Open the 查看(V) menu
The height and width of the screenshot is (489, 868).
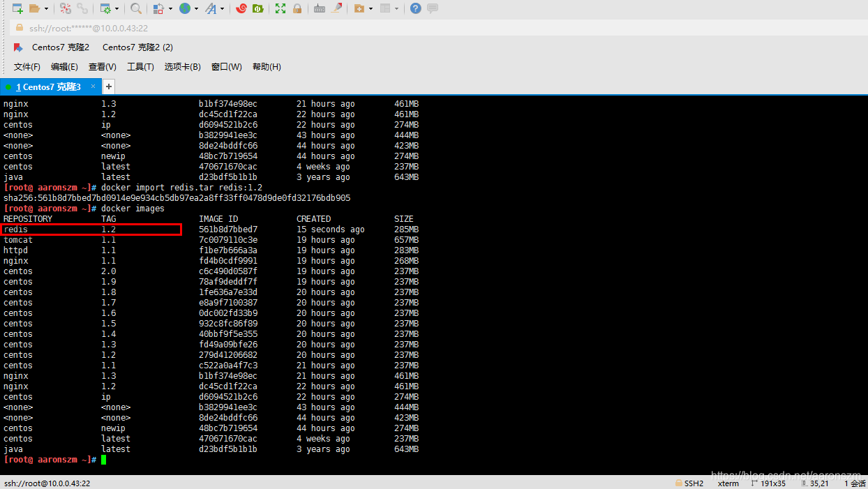pos(103,67)
